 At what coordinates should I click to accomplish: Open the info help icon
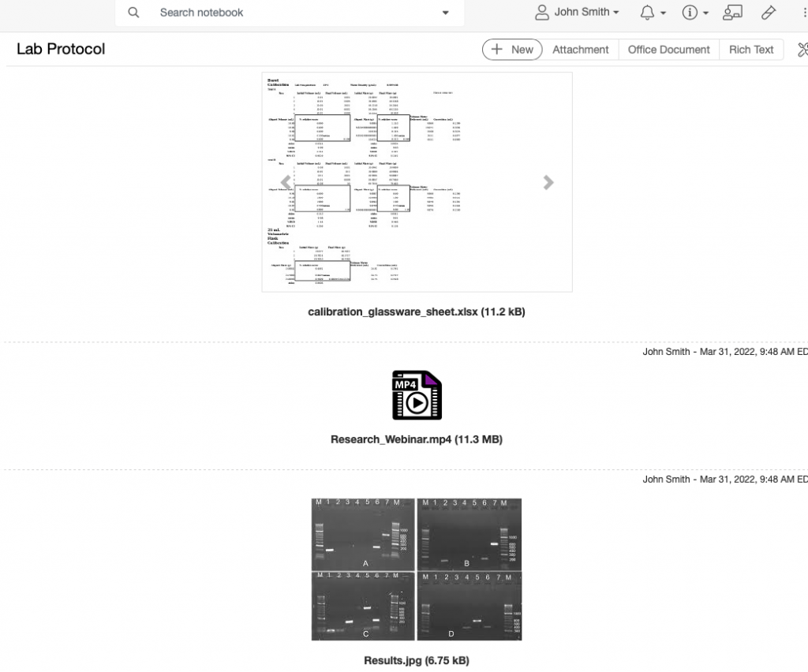pyautogui.click(x=690, y=13)
